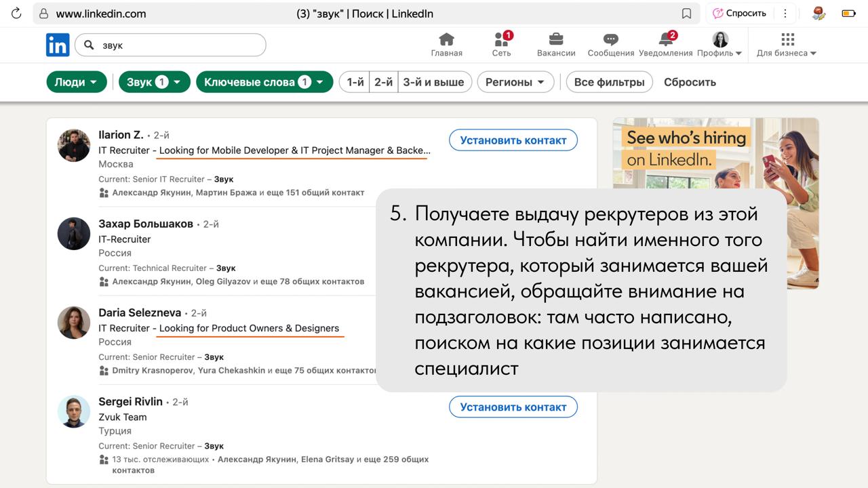The width and height of the screenshot is (868, 488).
Task: Click the lock icon in address bar
Action: 44,14
